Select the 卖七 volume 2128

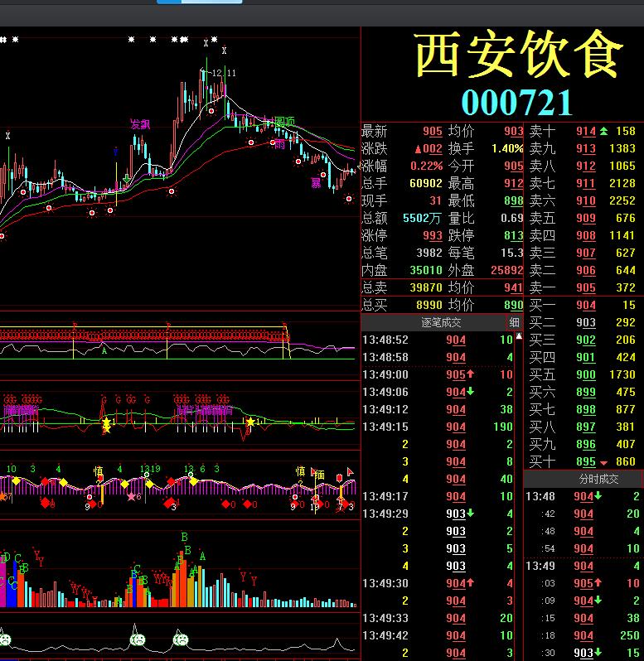coord(622,183)
